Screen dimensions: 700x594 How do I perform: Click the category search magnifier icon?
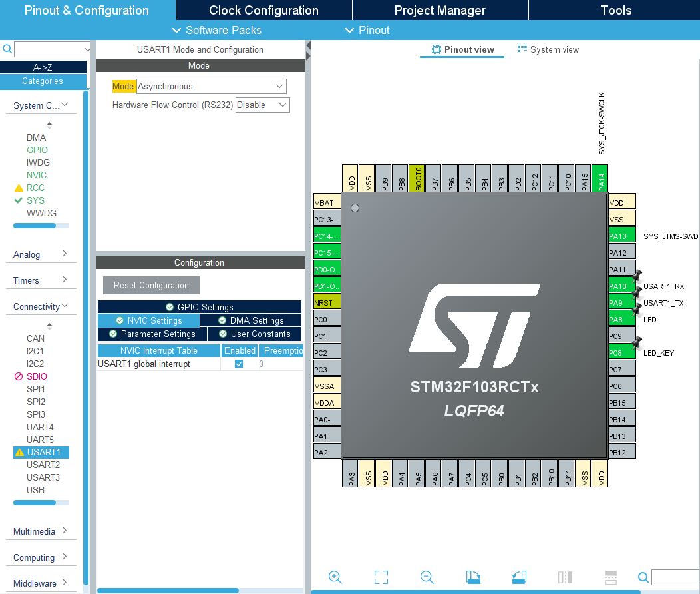pos(7,49)
